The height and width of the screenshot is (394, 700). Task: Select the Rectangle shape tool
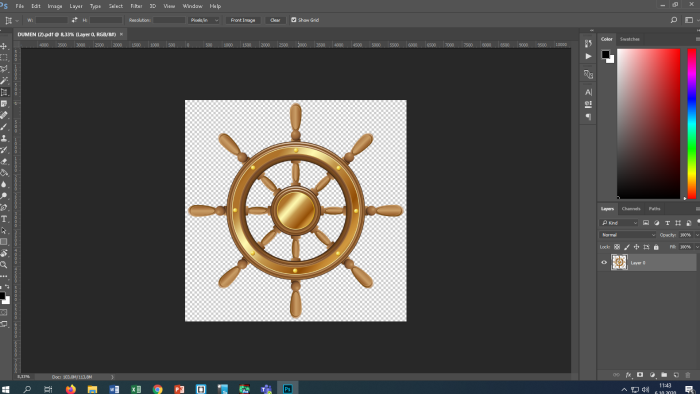4,242
